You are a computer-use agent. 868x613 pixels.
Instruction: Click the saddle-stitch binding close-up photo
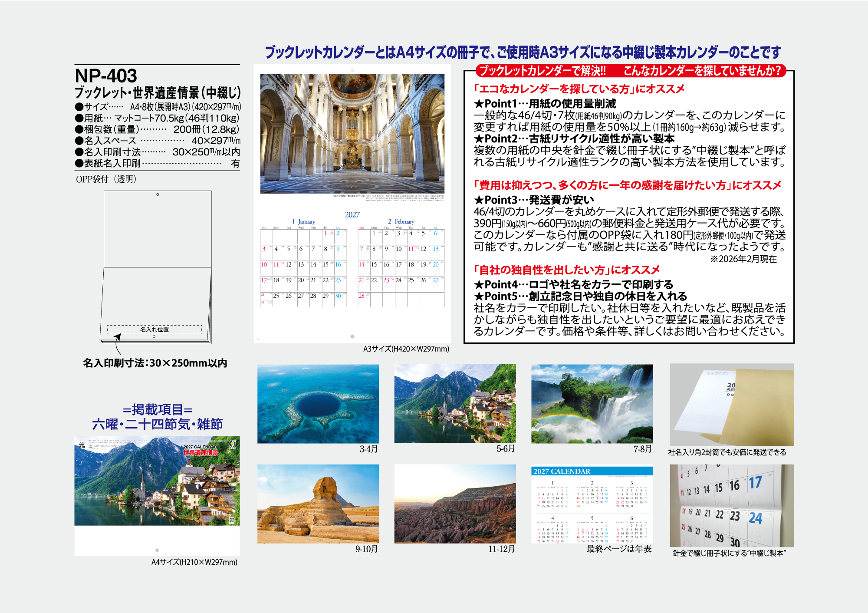point(732,505)
